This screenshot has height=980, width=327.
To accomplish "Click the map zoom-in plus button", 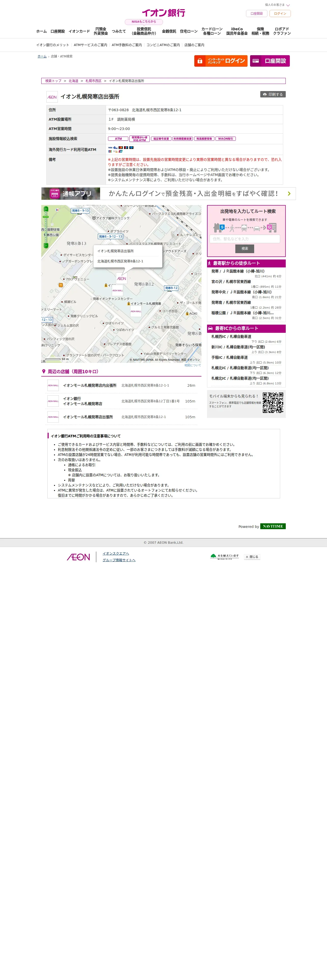I will pos(46,209).
